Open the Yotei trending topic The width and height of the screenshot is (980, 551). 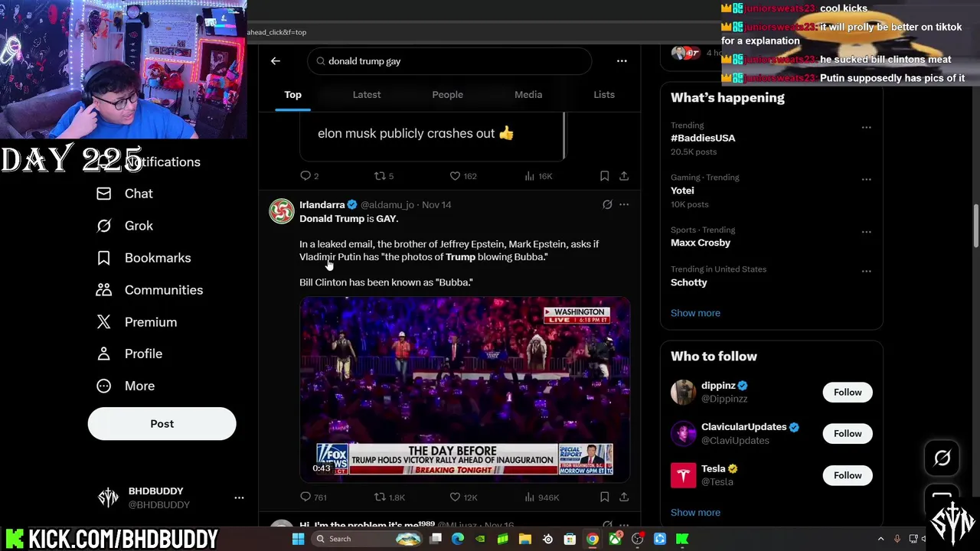pos(682,191)
